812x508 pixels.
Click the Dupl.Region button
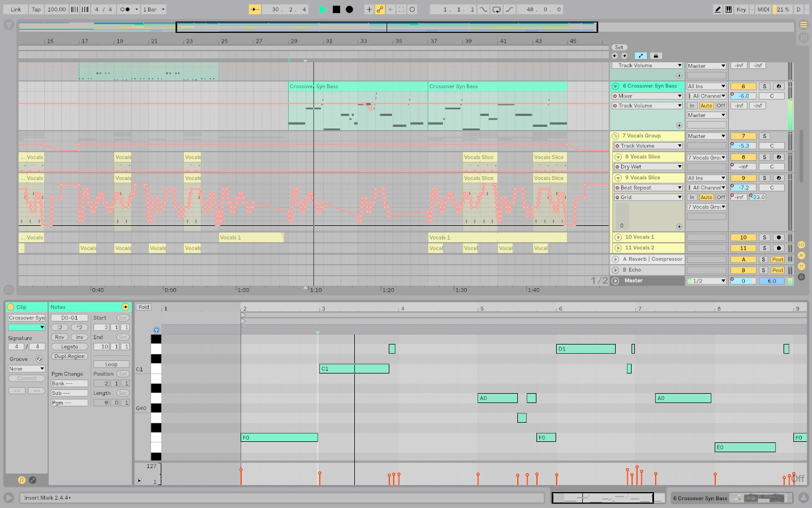69,357
